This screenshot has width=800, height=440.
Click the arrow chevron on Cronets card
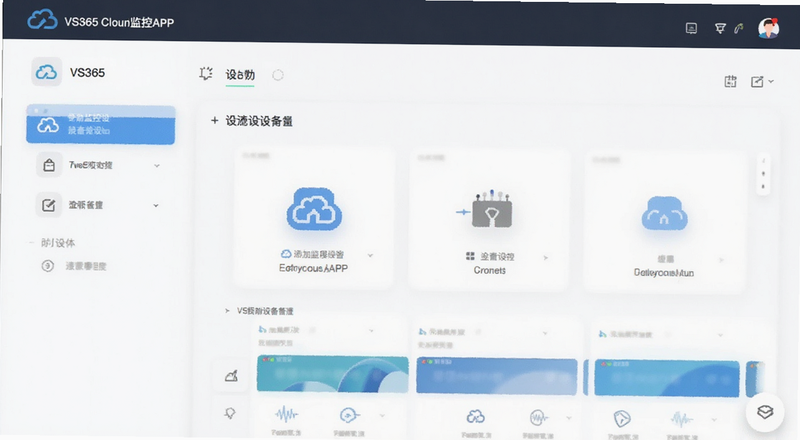tap(545, 258)
